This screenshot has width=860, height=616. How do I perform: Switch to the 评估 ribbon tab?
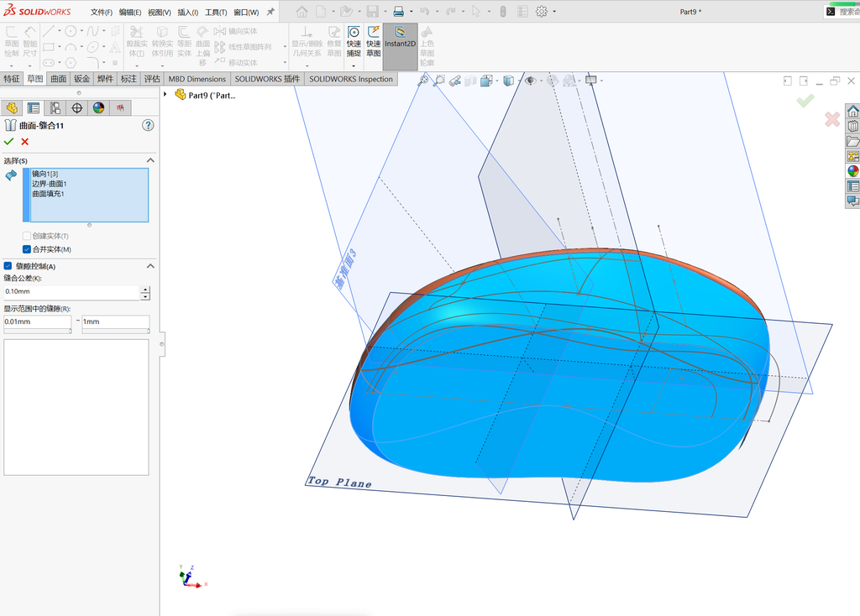click(152, 79)
